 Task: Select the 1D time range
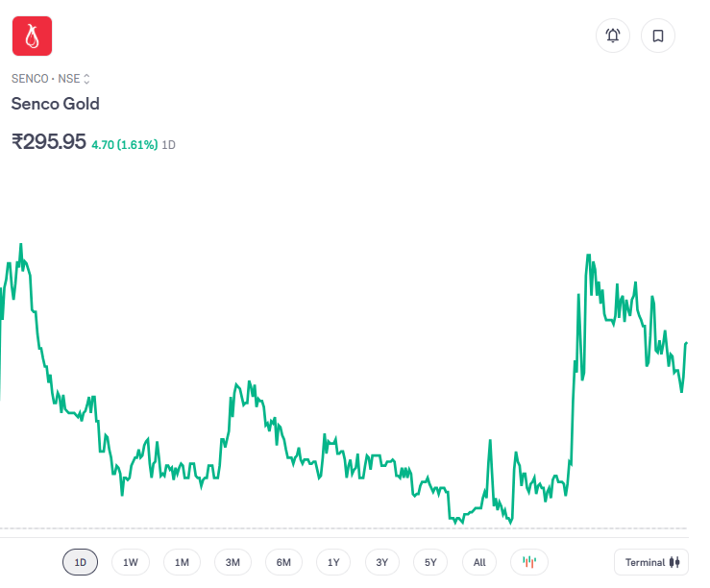81,562
